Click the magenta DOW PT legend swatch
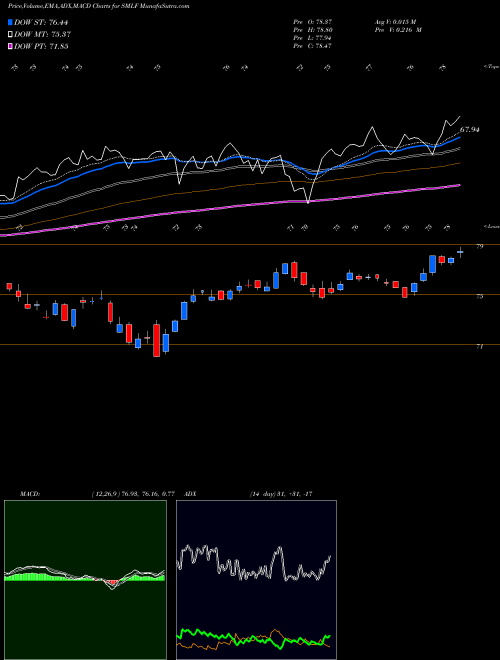500x660 pixels. (11, 46)
